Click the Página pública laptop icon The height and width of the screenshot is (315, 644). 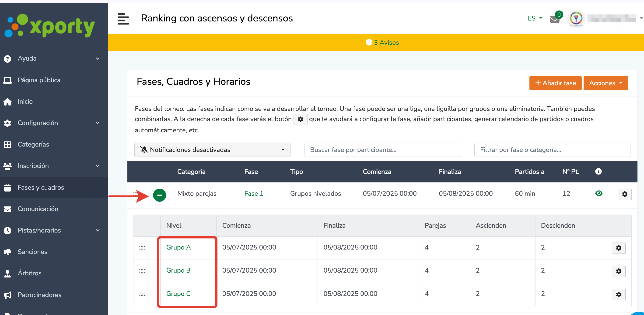click(x=7, y=80)
